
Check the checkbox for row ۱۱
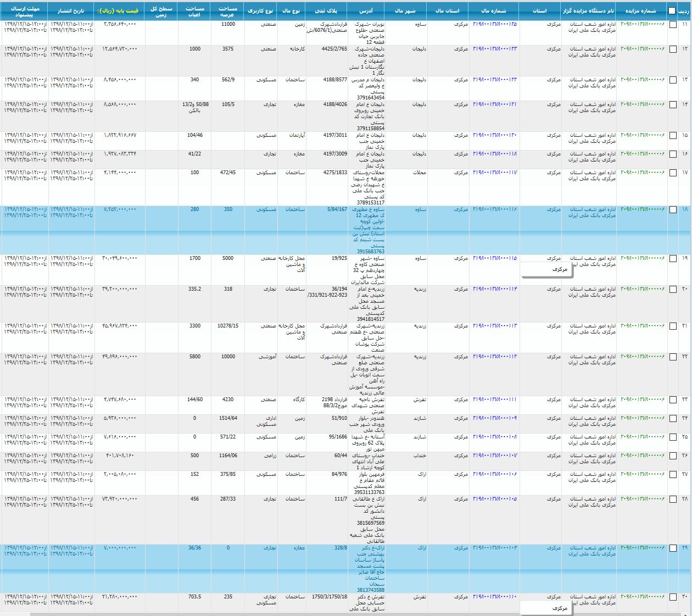click(x=673, y=25)
